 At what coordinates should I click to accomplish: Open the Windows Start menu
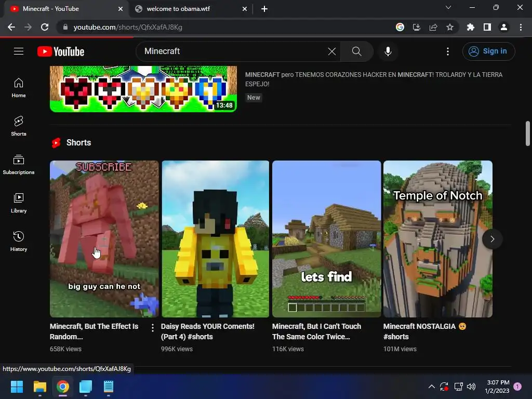[17, 387]
